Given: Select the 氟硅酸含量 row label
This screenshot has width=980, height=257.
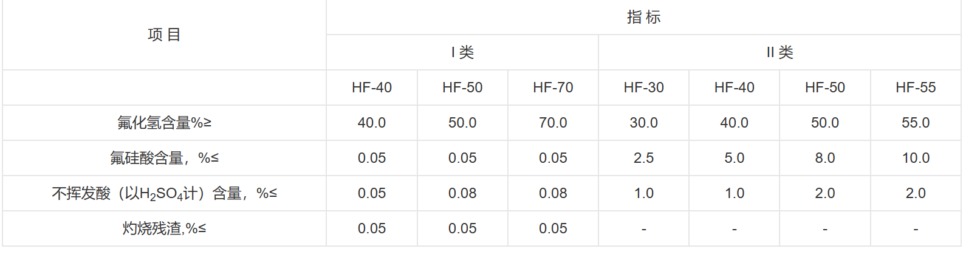Looking at the screenshot, I should point(164,158).
